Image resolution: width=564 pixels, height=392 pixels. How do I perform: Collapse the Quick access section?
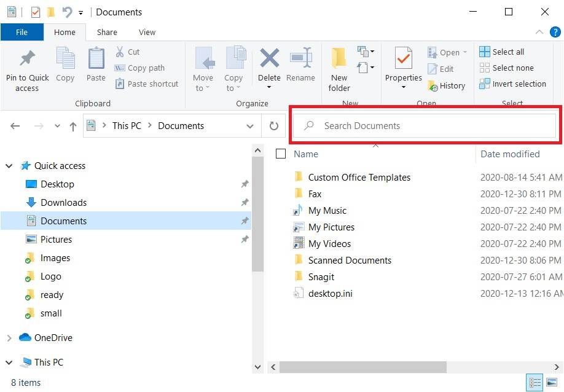point(9,165)
